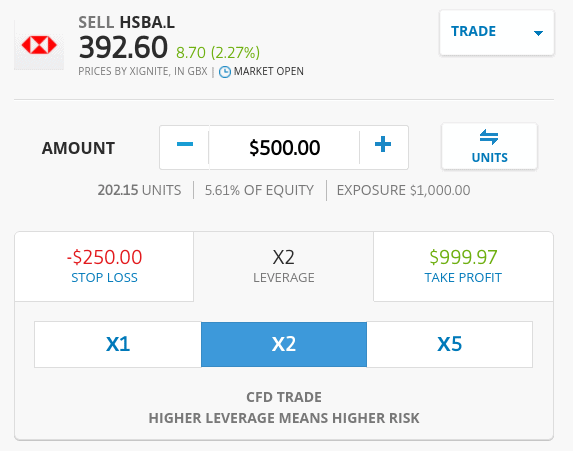The width and height of the screenshot is (573, 451).
Task: Select the TRADE order type box
Action: (x=497, y=33)
